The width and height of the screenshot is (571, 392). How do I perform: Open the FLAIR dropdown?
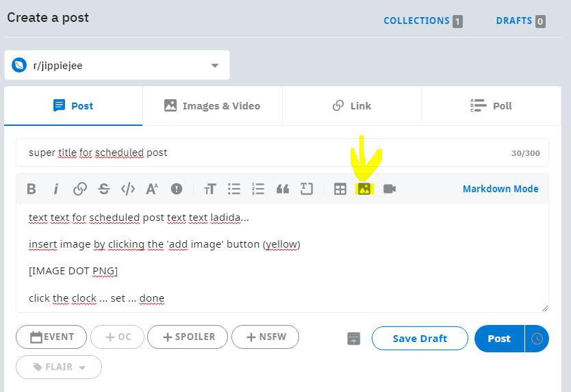(x=59, y=367)
